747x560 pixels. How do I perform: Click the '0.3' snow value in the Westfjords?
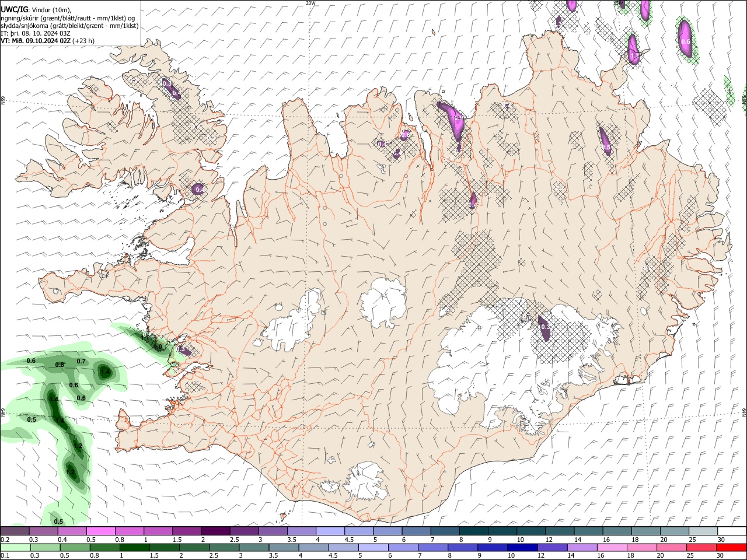[x=167, y=83]
